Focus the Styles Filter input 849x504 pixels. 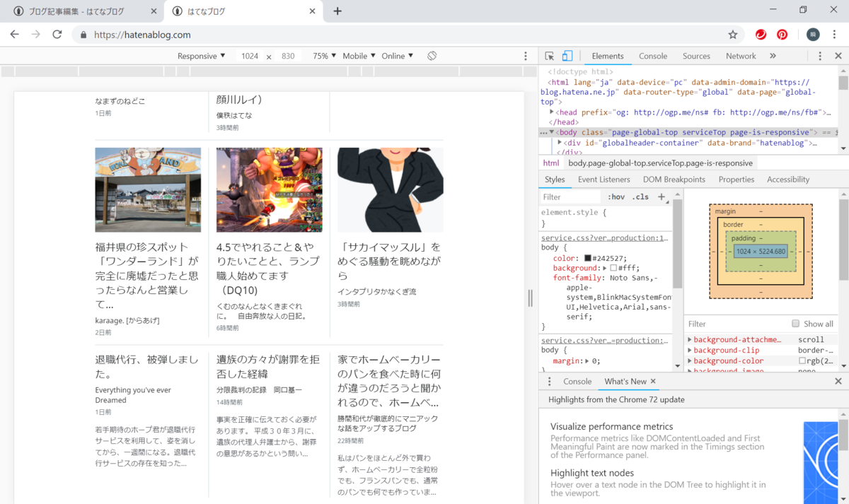click(x=570, y=197)
